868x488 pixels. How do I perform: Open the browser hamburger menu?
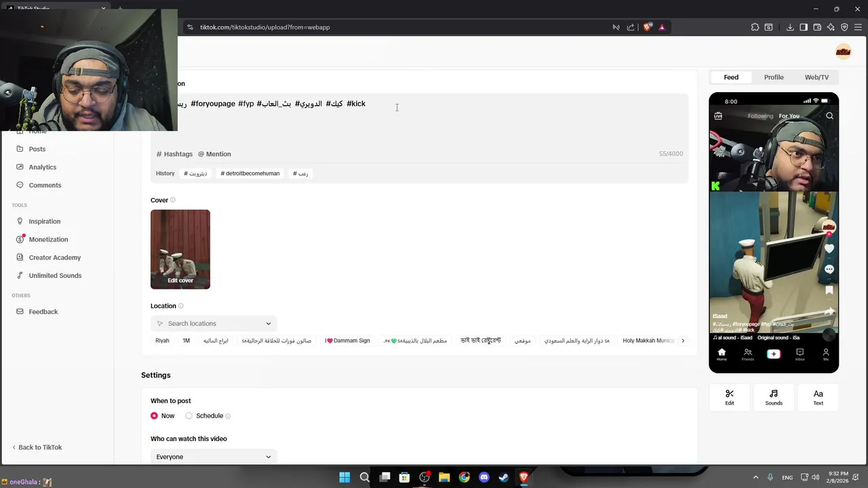(x=858, y=27)
